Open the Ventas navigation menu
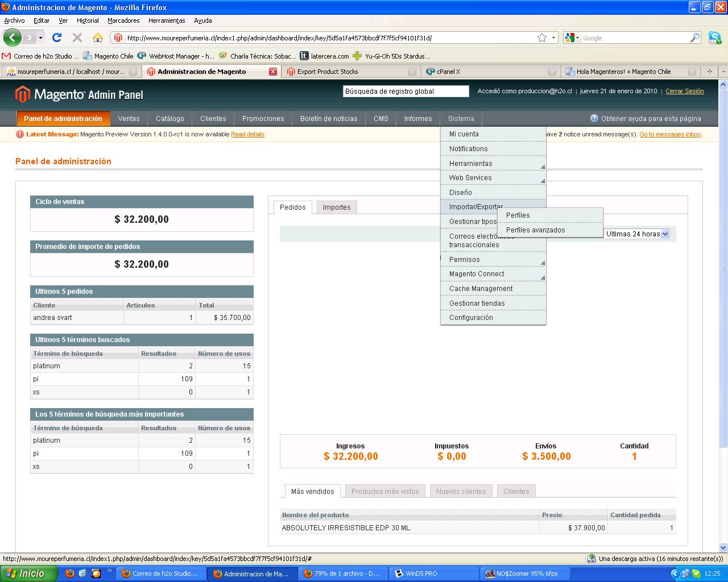Image resolution: width=728 pixels, height=582 pixels. pyautogui.click(x=129, y=118)
